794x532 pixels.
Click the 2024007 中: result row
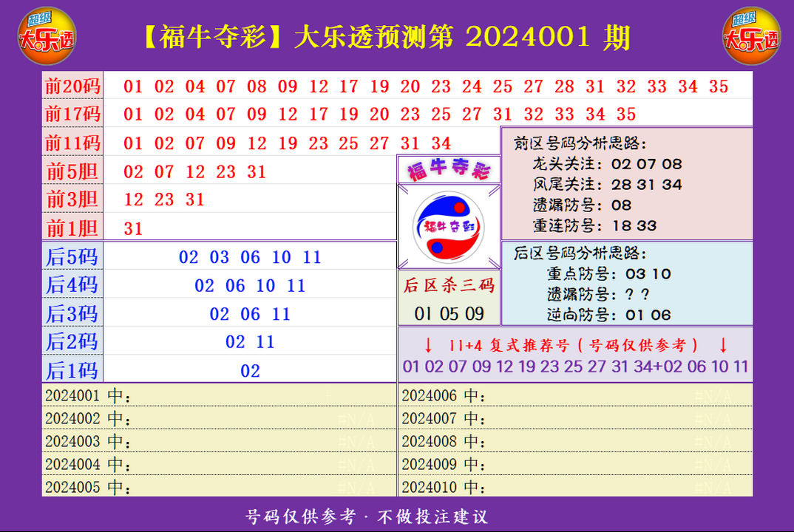point(576,419)
